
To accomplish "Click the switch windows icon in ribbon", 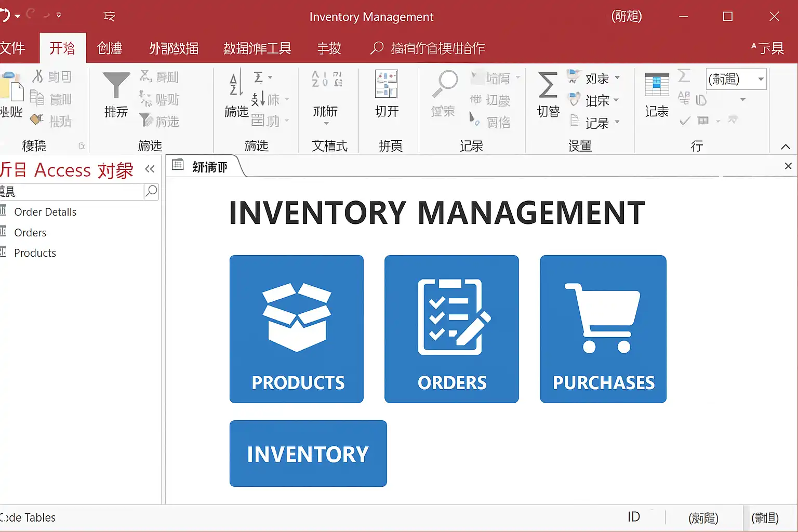I will click(387, 85).
